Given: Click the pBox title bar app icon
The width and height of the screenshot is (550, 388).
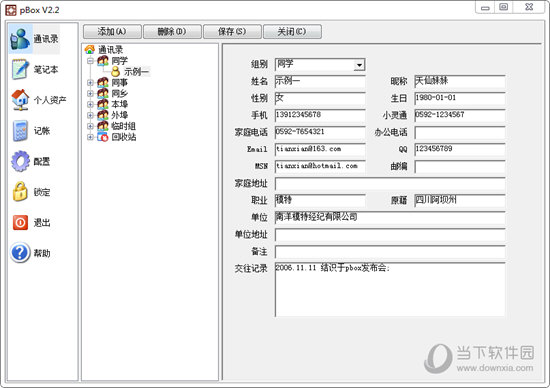Looking at the screenshot, I should (11, 10).
